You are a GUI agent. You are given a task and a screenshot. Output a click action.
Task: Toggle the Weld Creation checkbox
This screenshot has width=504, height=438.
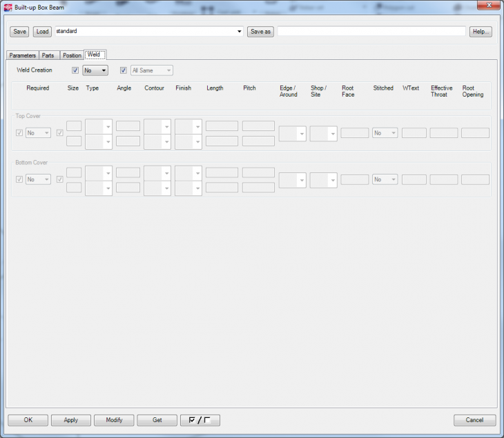[x=75, y=70]
